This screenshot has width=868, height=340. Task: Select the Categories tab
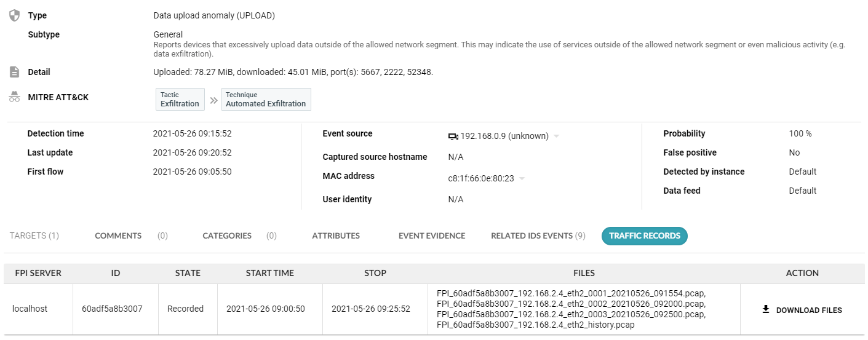click(227, 235)
